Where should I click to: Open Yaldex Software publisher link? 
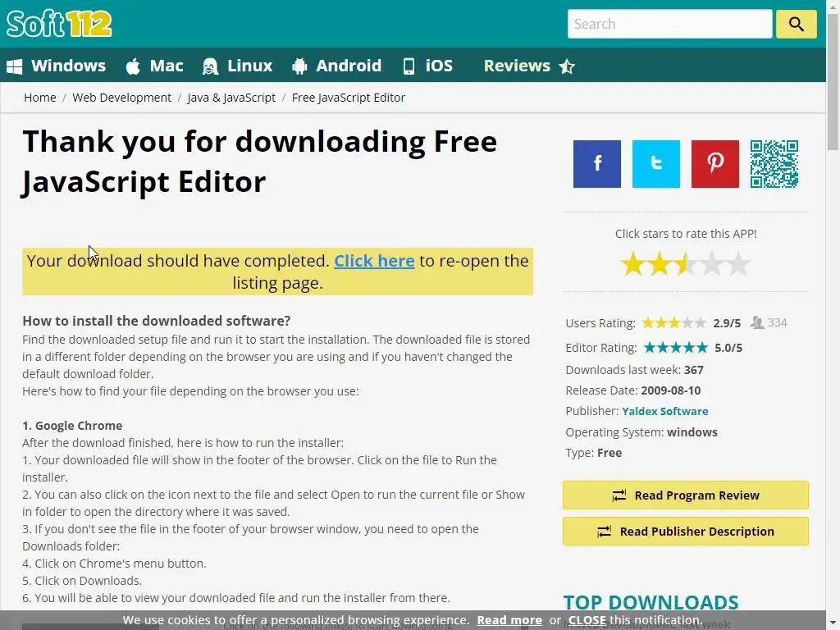click(664, 411)
